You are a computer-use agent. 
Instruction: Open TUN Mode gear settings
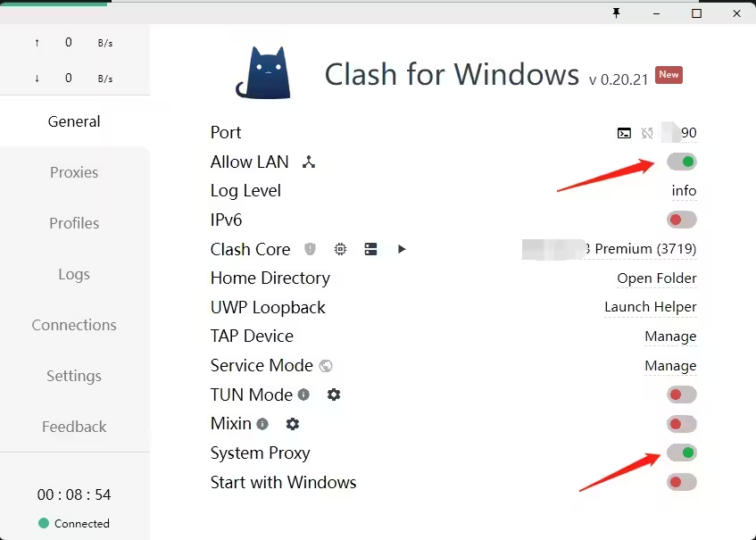pos(334,395)
